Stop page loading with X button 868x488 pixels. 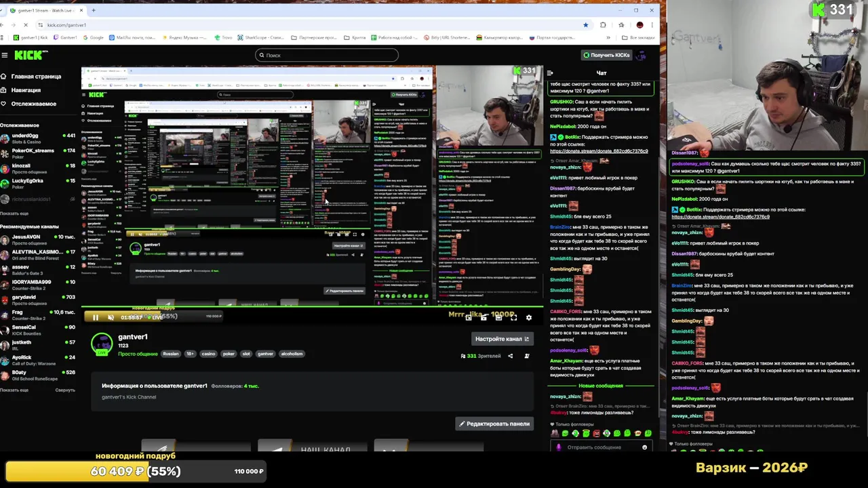click(x=25, y=25)
